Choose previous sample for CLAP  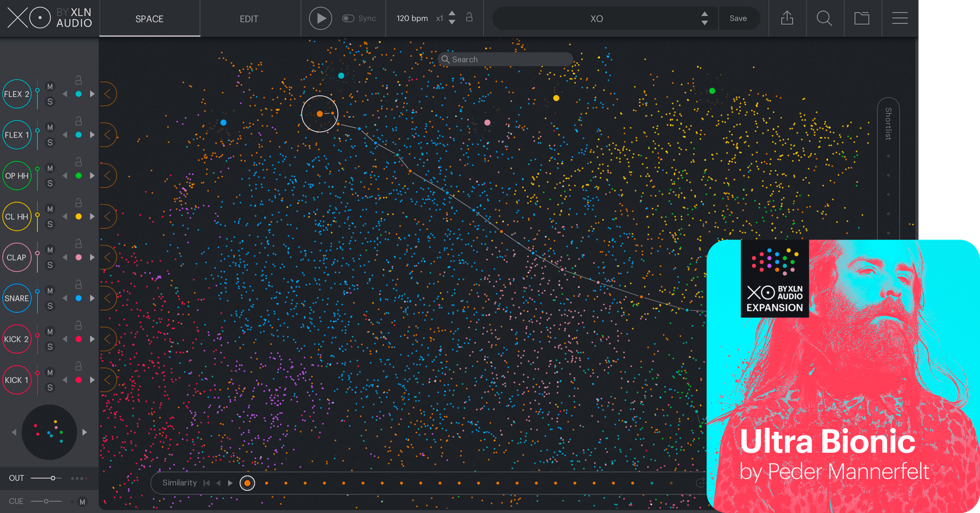[65, 257]
